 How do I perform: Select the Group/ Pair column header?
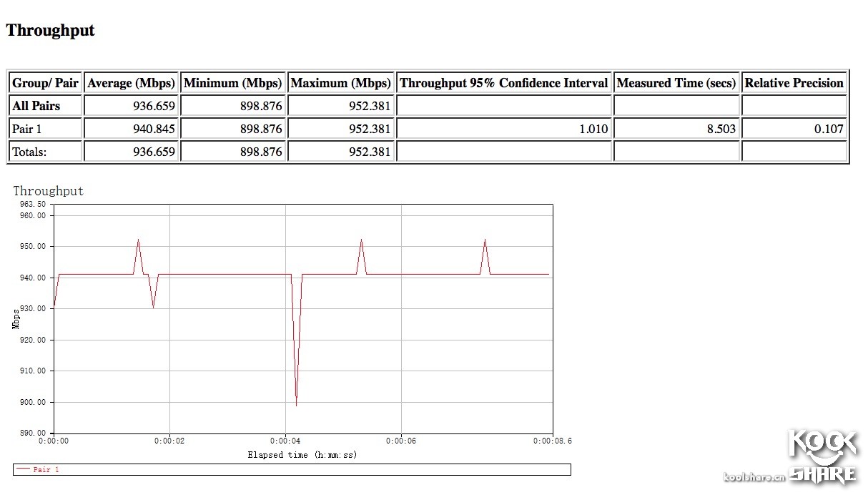coord(45,83)
